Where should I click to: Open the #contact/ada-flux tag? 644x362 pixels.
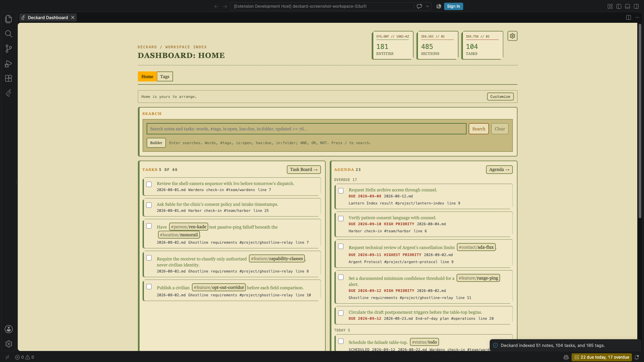click(x=476, y=247)
